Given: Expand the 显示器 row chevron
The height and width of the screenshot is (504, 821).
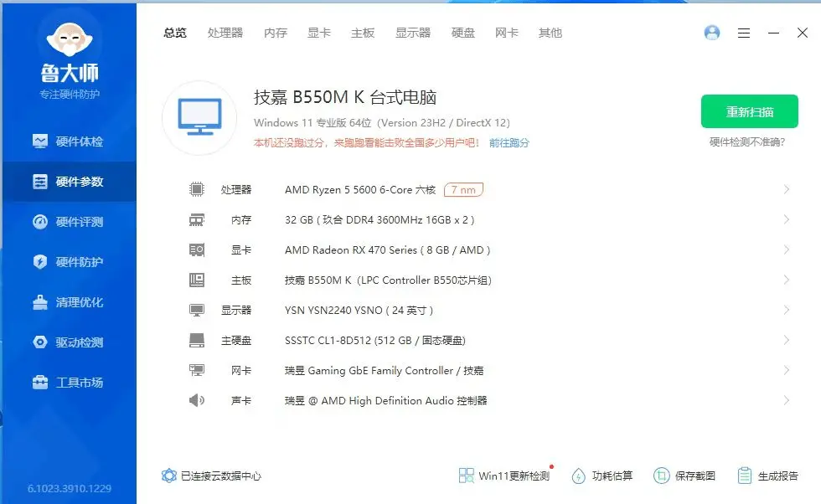Looking at the screenshot, I should pos(787,311).
